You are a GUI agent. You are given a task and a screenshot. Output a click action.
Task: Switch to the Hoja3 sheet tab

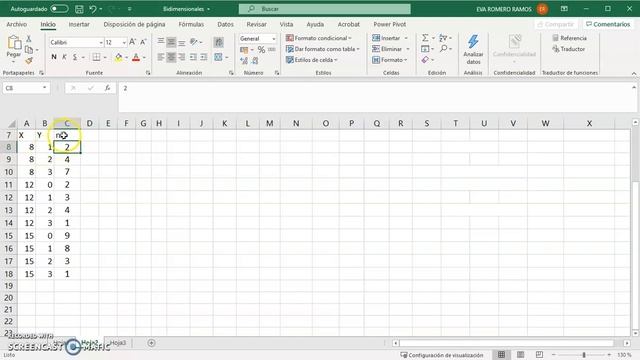point(118,343)
